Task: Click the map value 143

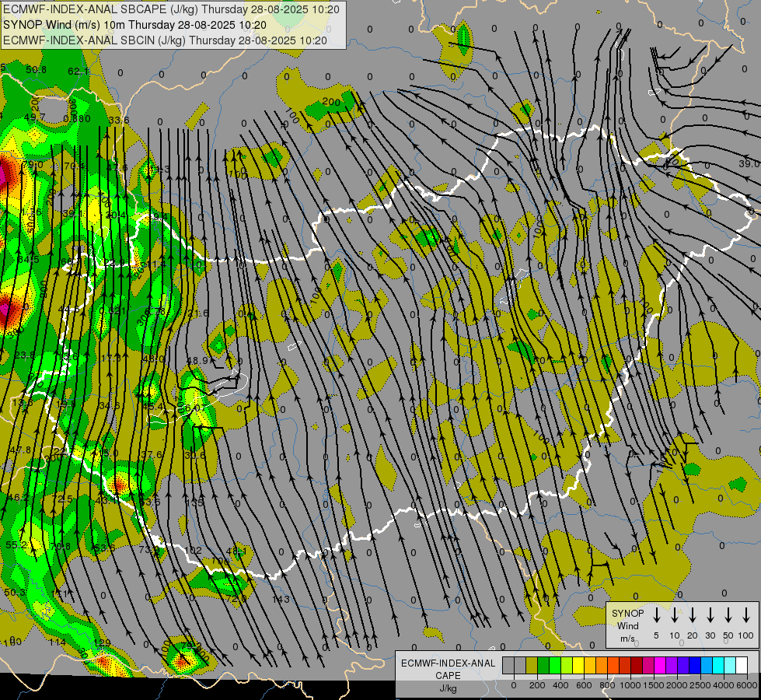Action: [281, 599]
